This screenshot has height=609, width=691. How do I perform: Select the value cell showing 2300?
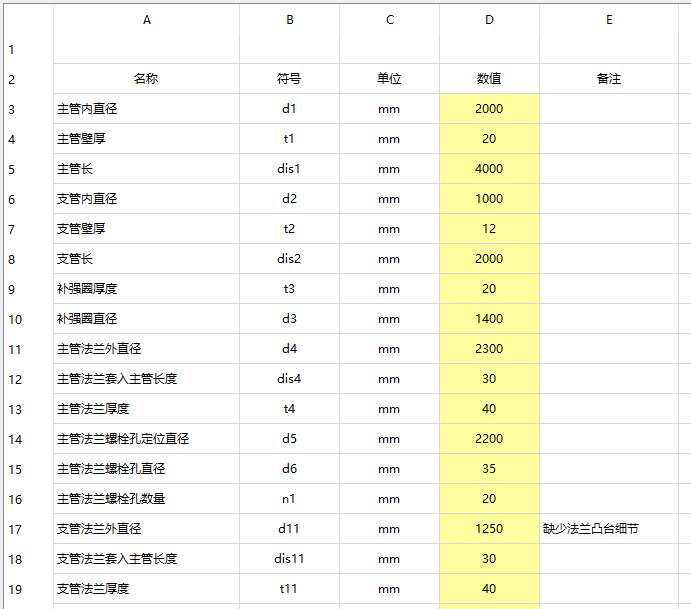coord(489,349)
